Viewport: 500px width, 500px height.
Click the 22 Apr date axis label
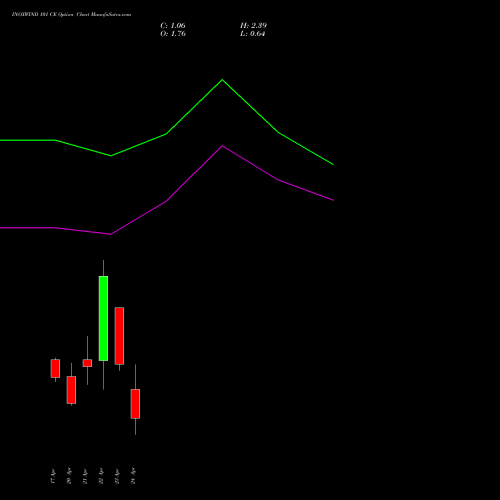(x=101, y=476)
